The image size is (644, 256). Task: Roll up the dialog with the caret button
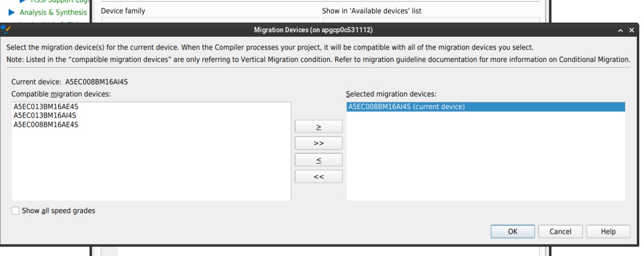[621, 30]
